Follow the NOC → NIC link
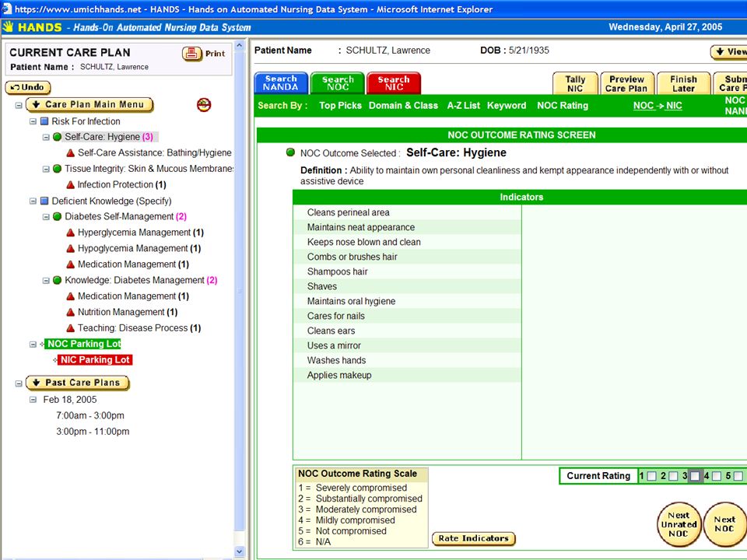This screenshot has width=747, height=560. click(x=658, y=106)
